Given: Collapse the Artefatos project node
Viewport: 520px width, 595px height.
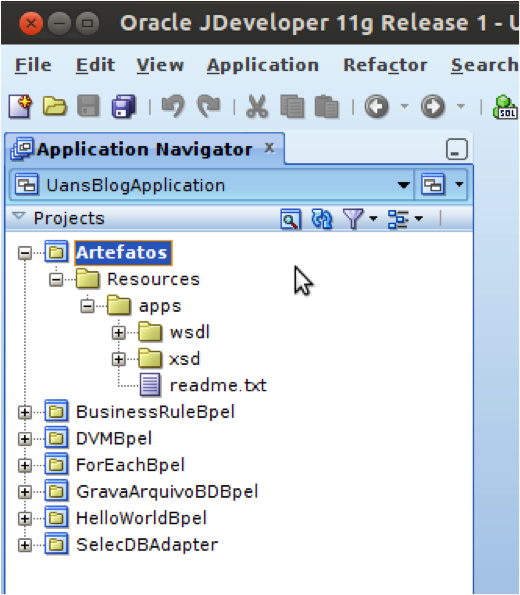Looking at the screenshot, I should 25,253.
